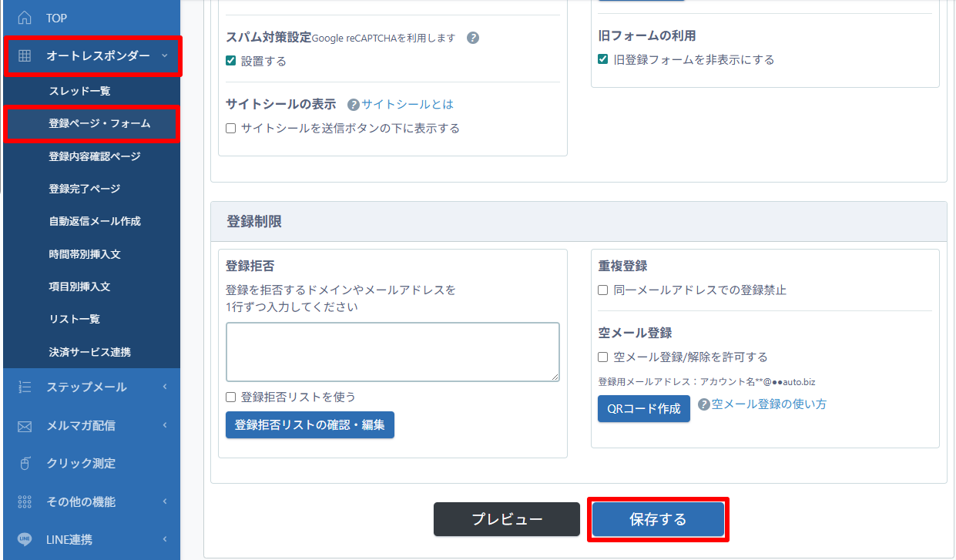
Task: Open 自動返信メール作成 in sidebar
Action: coord(95,221)
